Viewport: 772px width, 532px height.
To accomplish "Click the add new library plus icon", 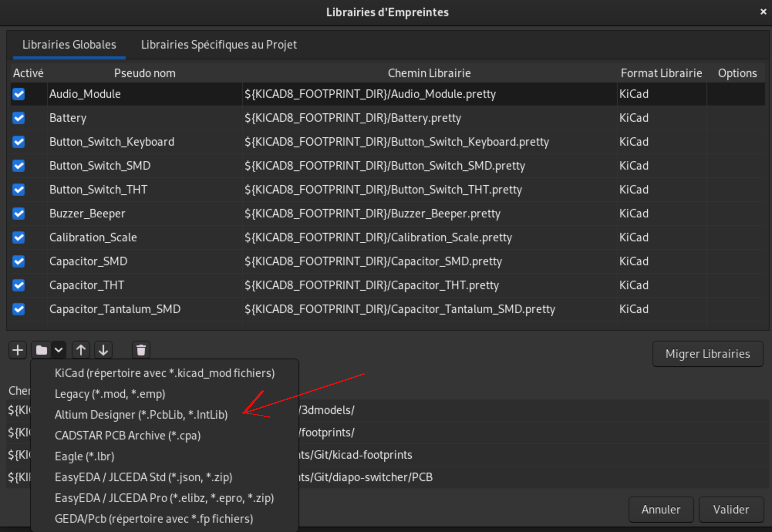I will pyautogui.click(x=18, y=350).
